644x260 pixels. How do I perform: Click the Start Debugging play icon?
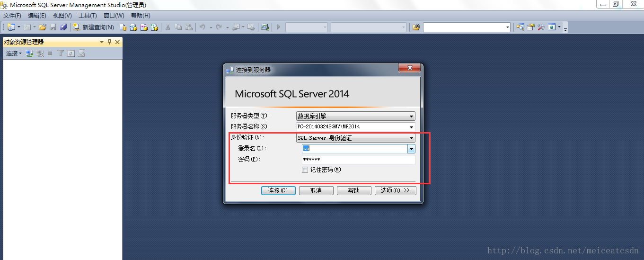[279, 27]
